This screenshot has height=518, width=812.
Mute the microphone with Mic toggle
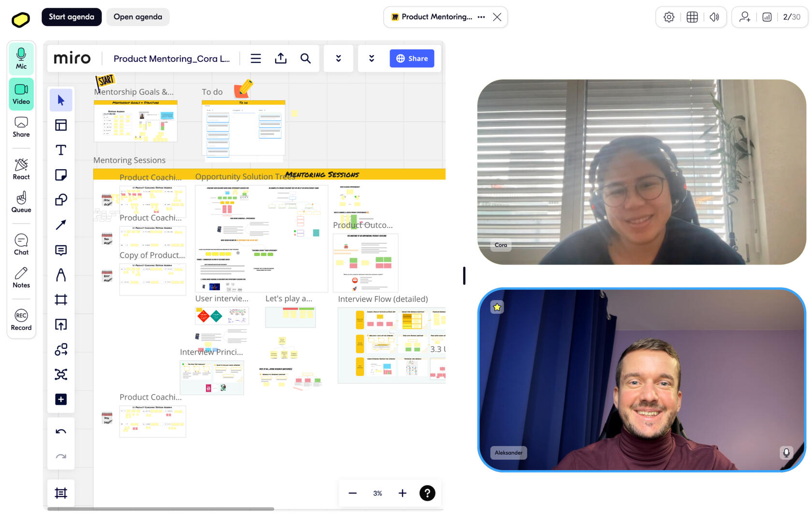pos(21,59)
